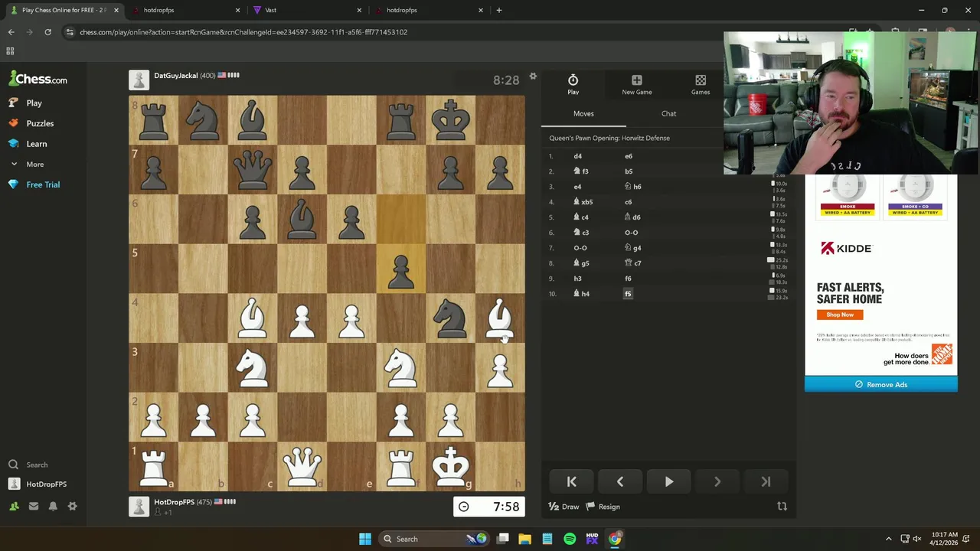Image resolution: width=980 pixels, height=551 pixels.
Task: Open the volume icon in the system tray
Action: (x=918, y=539)
